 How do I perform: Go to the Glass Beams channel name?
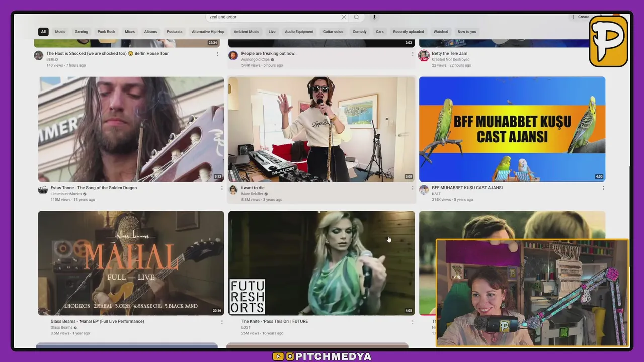click(x=61, y=327)
